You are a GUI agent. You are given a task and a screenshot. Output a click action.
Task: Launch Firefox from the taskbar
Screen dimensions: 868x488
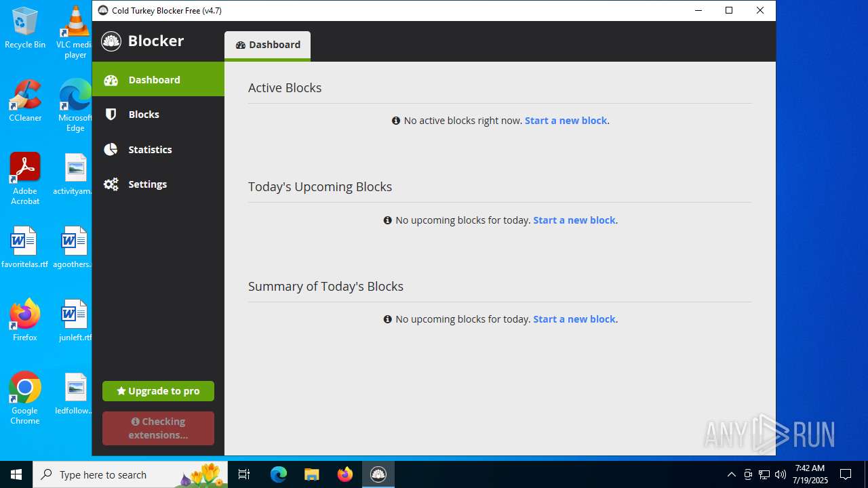point(344,474)
